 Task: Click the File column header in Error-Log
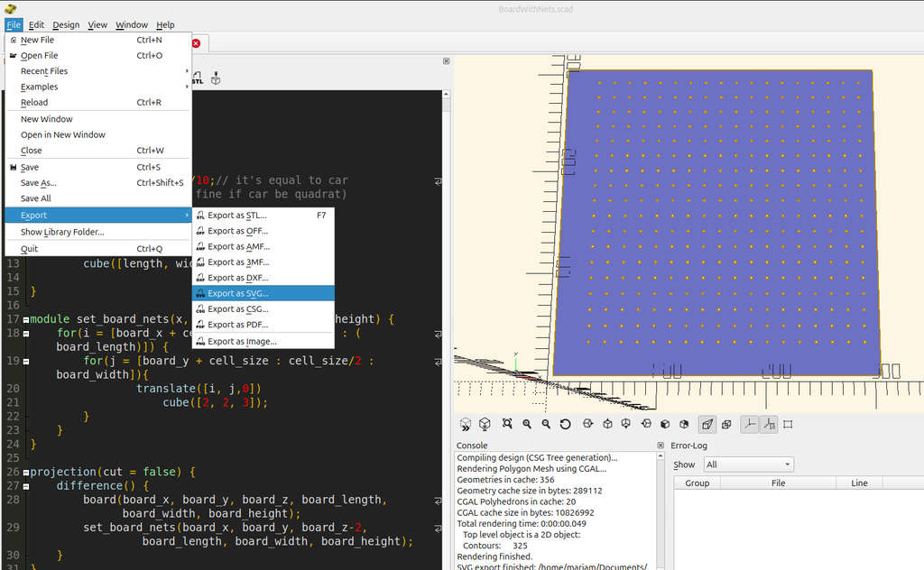click(x=778, y=483)
